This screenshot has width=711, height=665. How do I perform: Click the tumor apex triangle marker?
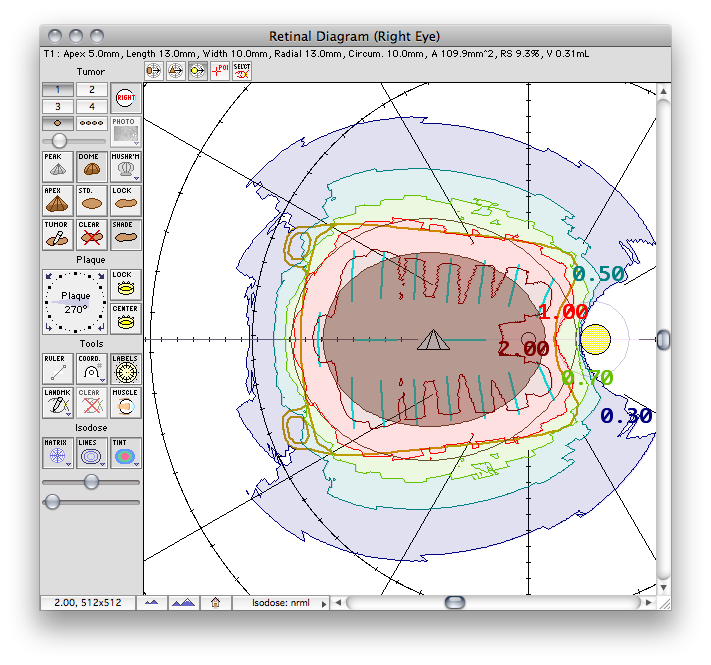[x=433, y=340]
